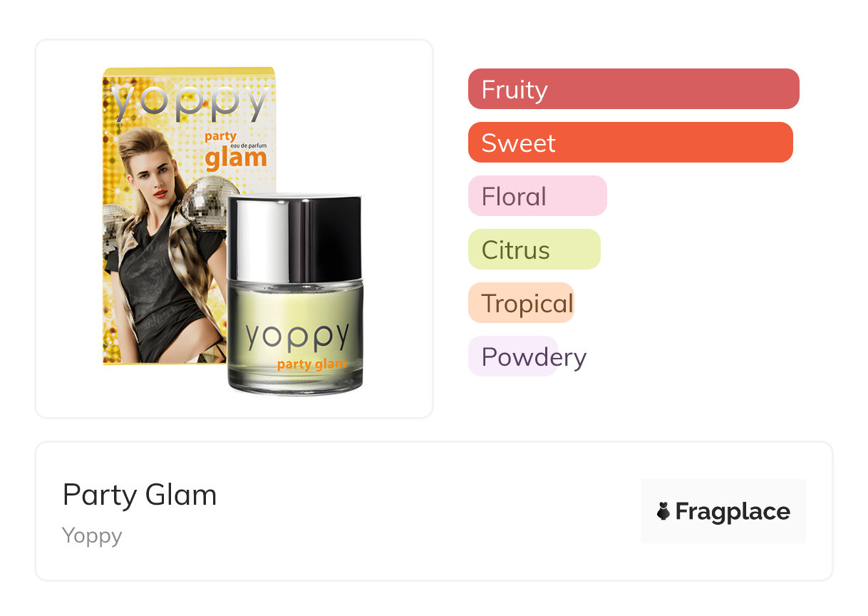Open the Party Glam title link

(x=140, y=495)
